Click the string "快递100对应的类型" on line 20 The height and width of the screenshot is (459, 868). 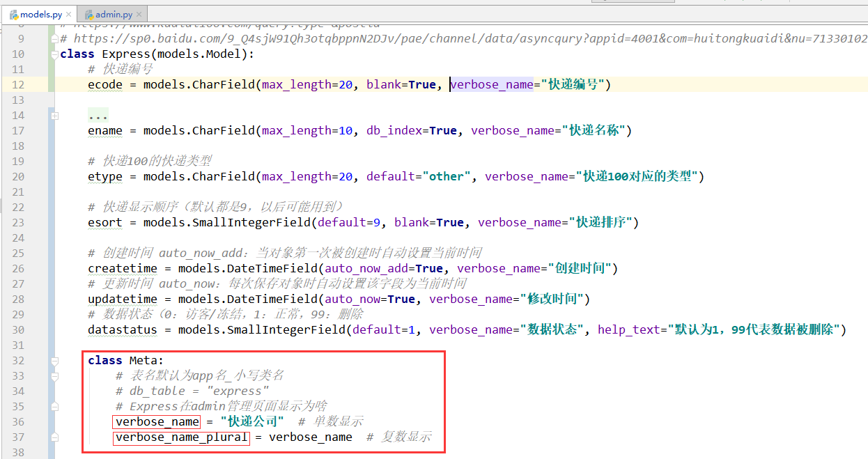637,177
